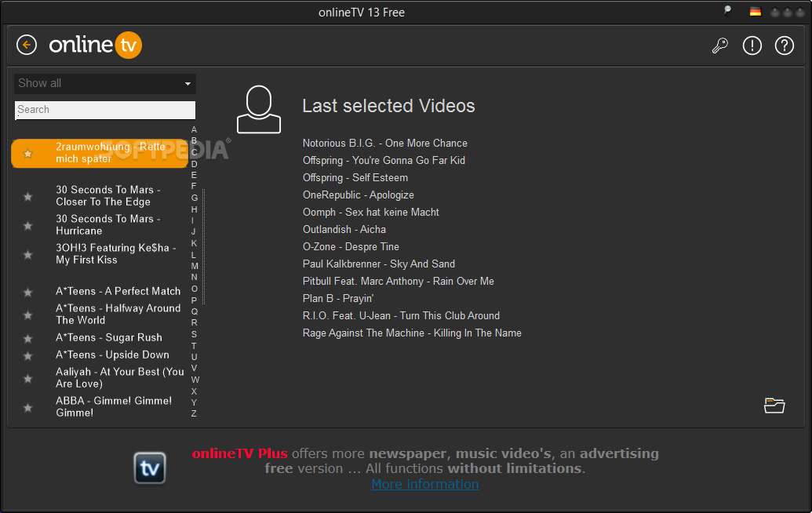This screenshot has width=812, height=513.
Task: Star 30 Seconds To Mars Hurricane
Action: pyautogui.click(x=28, y=226)
